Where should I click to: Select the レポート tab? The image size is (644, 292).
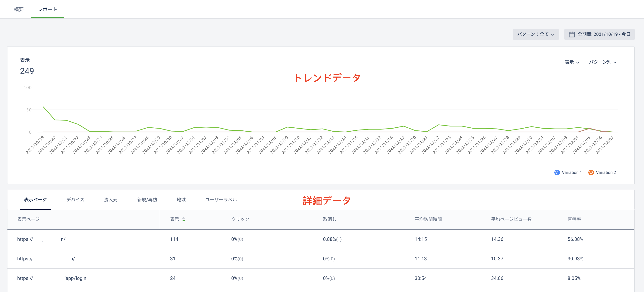pyautogui.click(x=47, y=9)
